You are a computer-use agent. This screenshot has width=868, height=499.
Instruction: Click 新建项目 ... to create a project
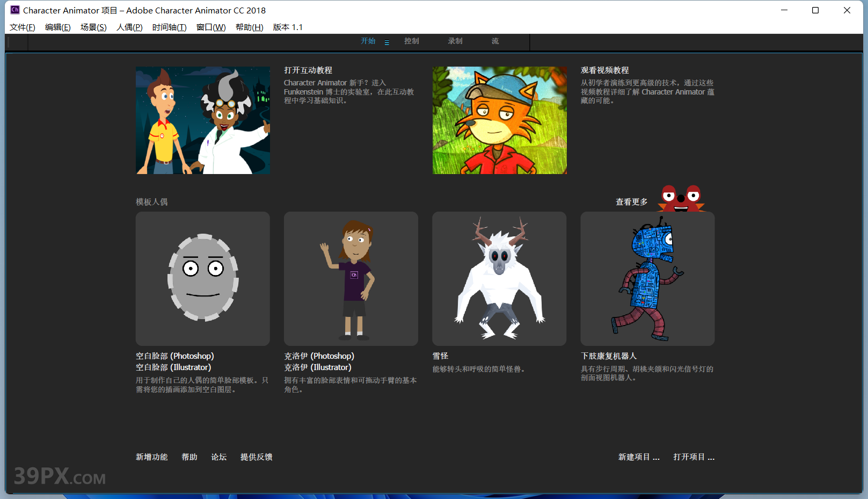639,457
